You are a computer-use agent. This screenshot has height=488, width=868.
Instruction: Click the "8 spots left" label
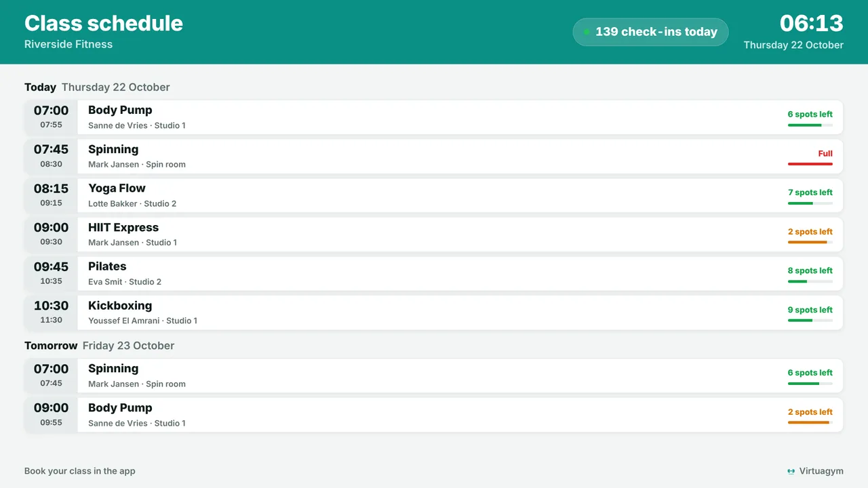[810, 271]
